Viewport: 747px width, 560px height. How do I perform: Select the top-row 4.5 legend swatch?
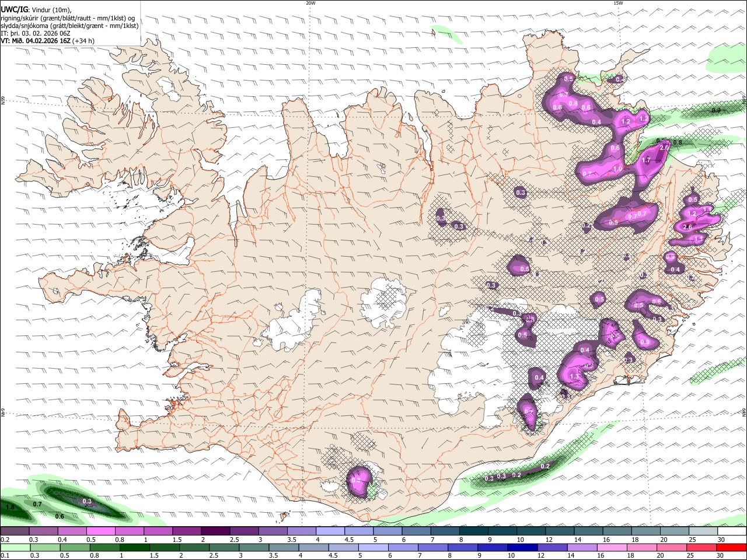tap(359, 531)
